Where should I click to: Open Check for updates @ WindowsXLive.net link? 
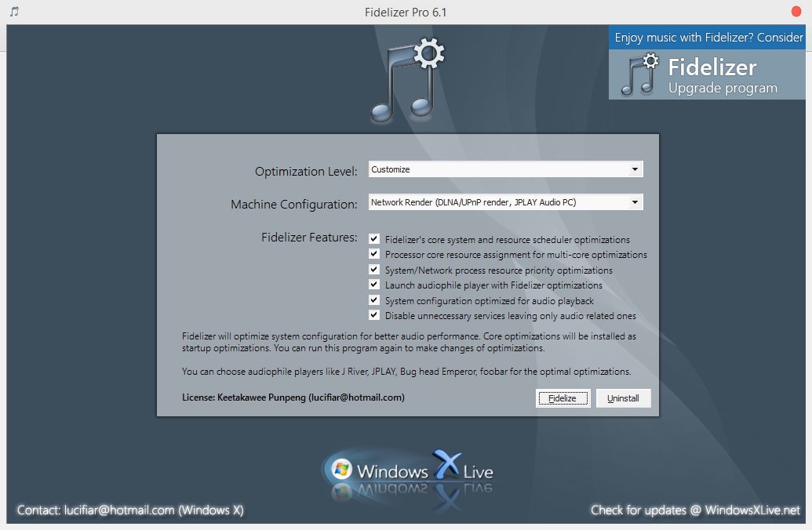[695, 510]
